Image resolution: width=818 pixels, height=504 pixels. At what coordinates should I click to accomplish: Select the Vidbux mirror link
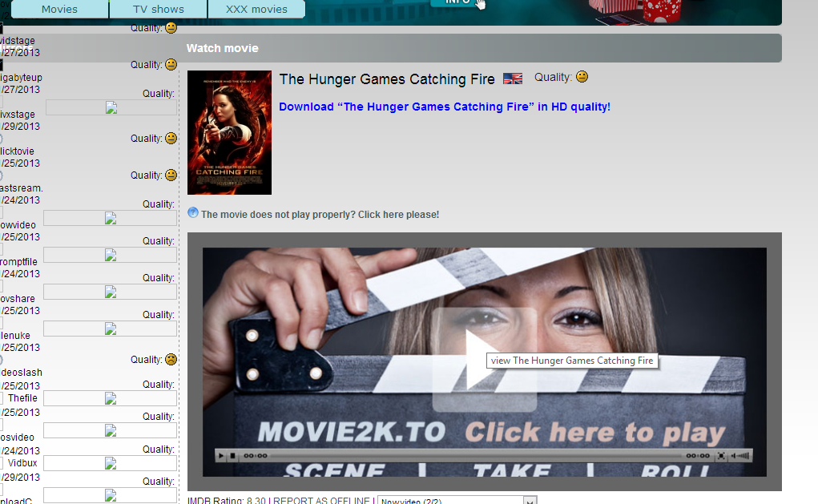point(22,463)
